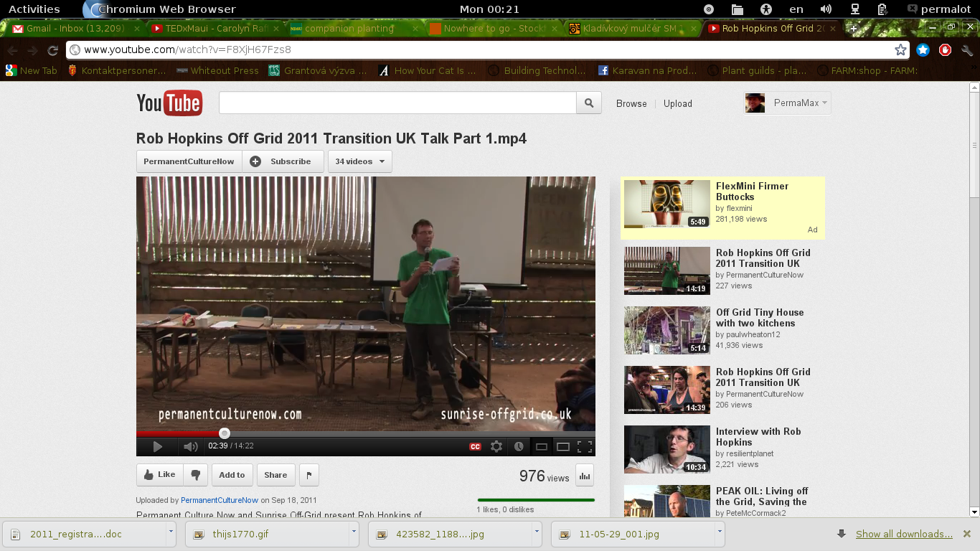Click Upload link

point(678,103)
